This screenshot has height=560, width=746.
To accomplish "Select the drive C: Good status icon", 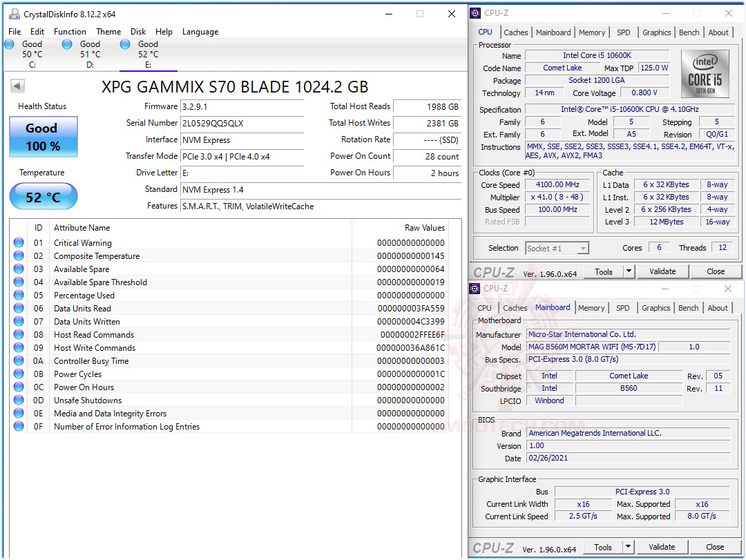I will (10, 44).
